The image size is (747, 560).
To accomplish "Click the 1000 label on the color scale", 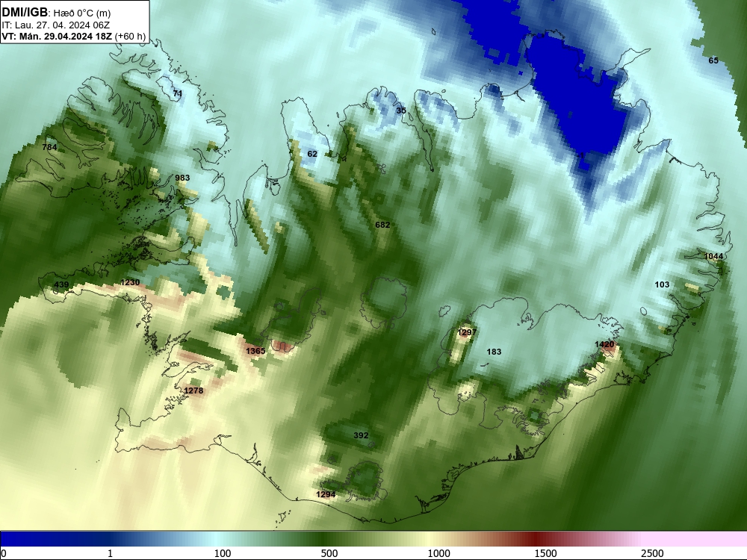I will 438,553.
